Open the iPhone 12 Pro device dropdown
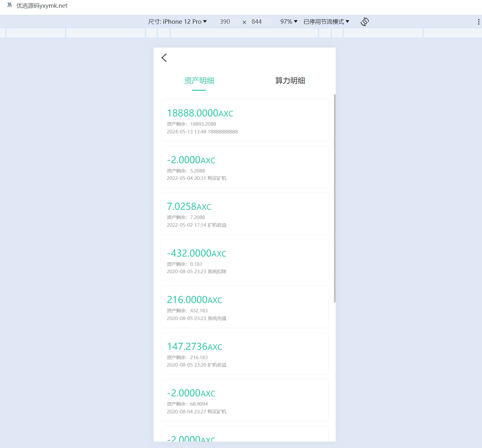482x448 pixels. click(x=177, y=22)
